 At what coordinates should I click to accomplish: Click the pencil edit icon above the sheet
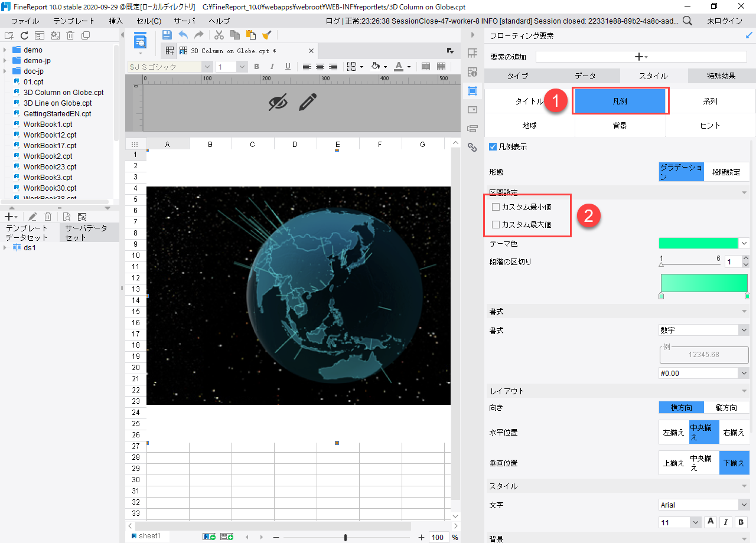308,102
